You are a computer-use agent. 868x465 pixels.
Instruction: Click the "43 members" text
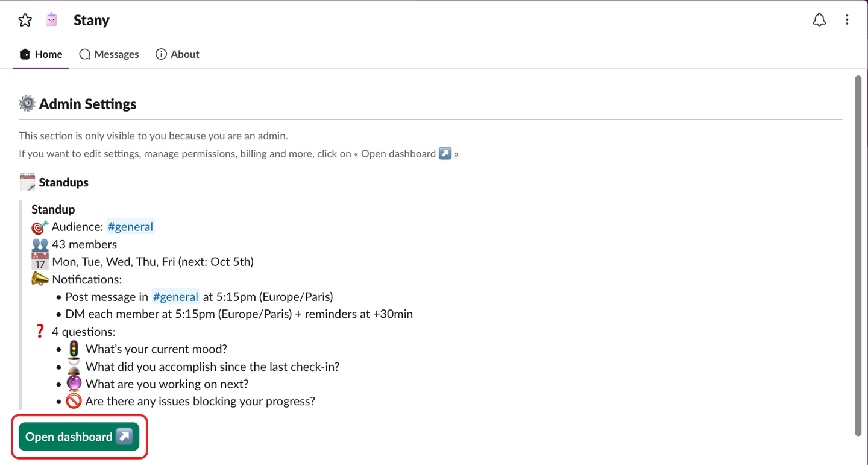84,244
